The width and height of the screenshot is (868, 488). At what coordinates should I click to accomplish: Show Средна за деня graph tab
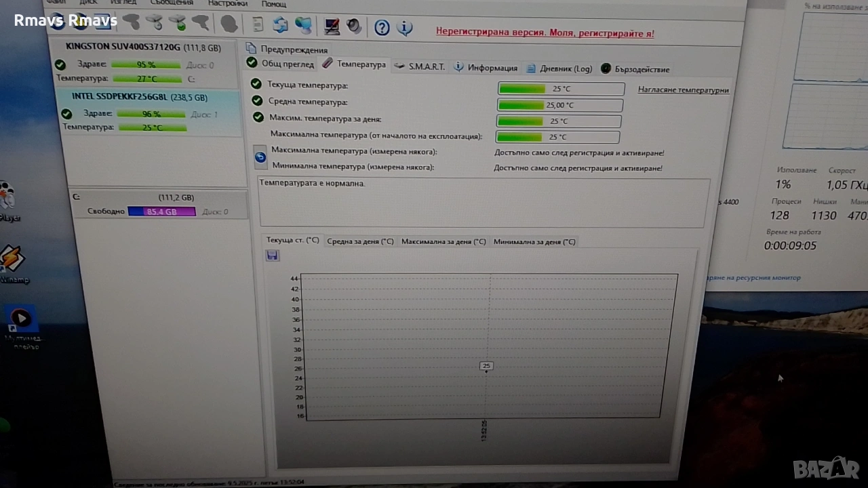[360, 241]
